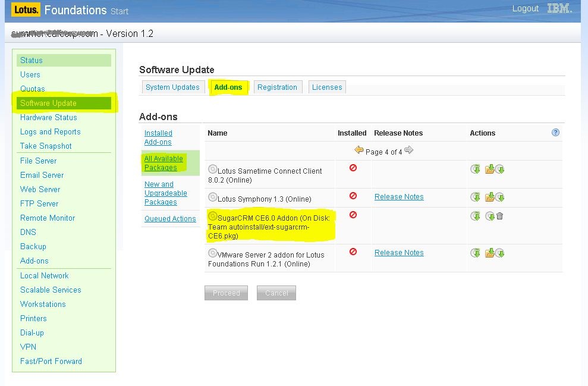
Task: Open Logs and Reports in the sidebar
Action: click(x=51, y=131)
